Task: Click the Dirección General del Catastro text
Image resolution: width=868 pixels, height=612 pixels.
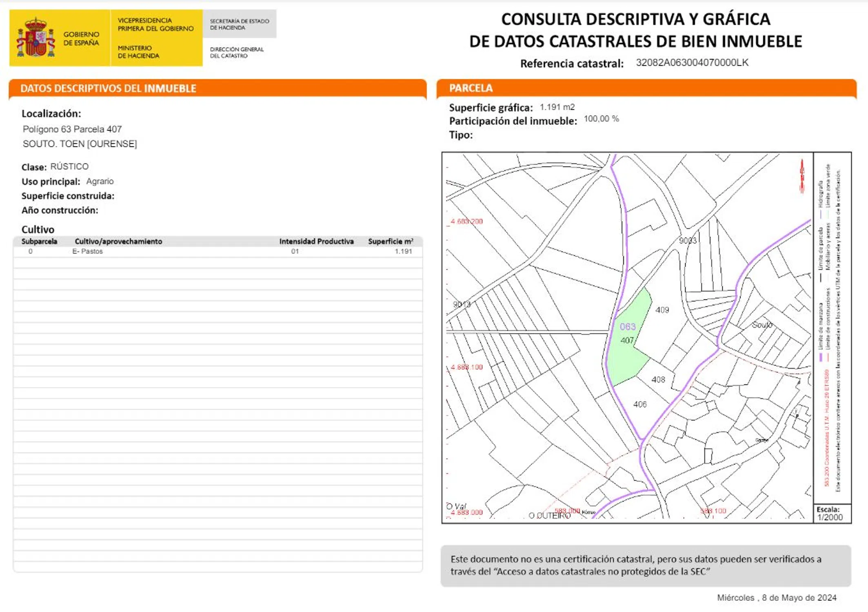Action: [237, 52]
